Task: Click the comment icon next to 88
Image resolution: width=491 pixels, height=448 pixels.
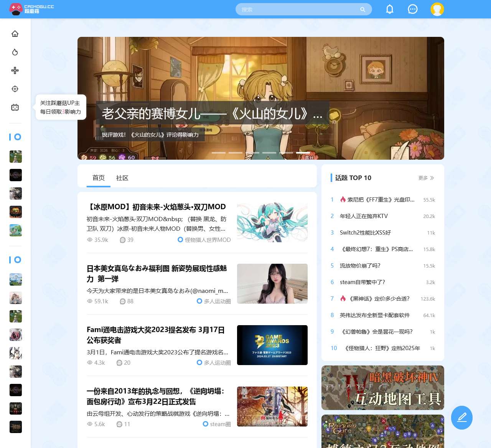Action: pos(123,301)
